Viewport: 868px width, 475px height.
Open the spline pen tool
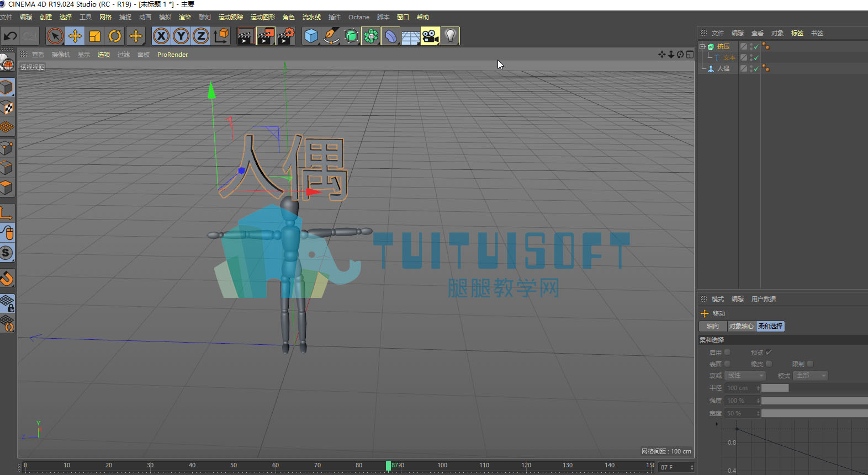[331, 36]
